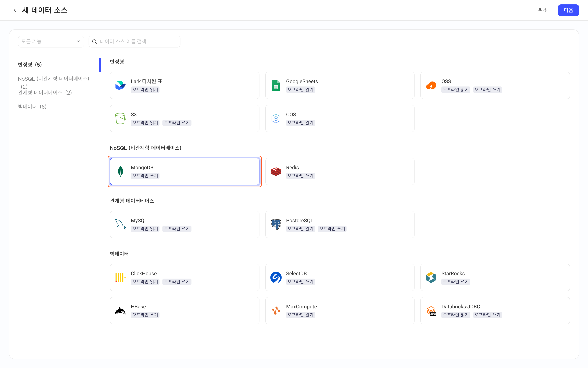Click COS 오프라인 읽기 tag
Image resolution: width=588 pixels, height=368 pixels.
(x=300, y=123)
